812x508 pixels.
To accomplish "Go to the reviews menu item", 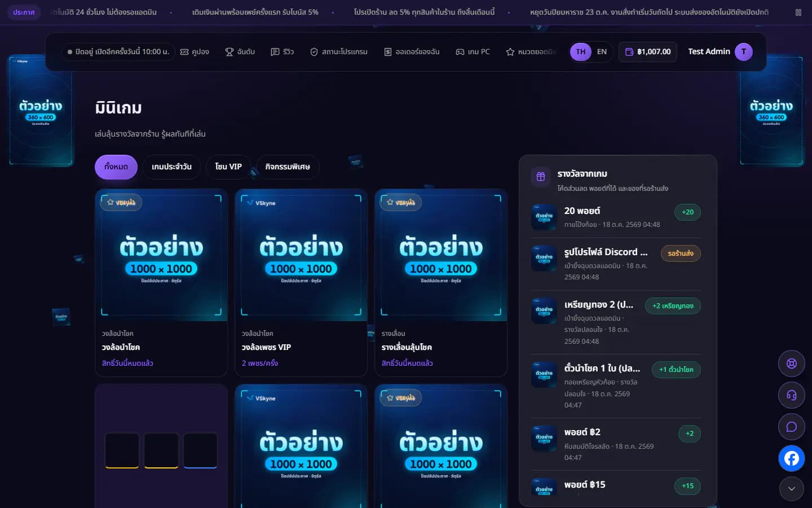I will coord(283,52).
